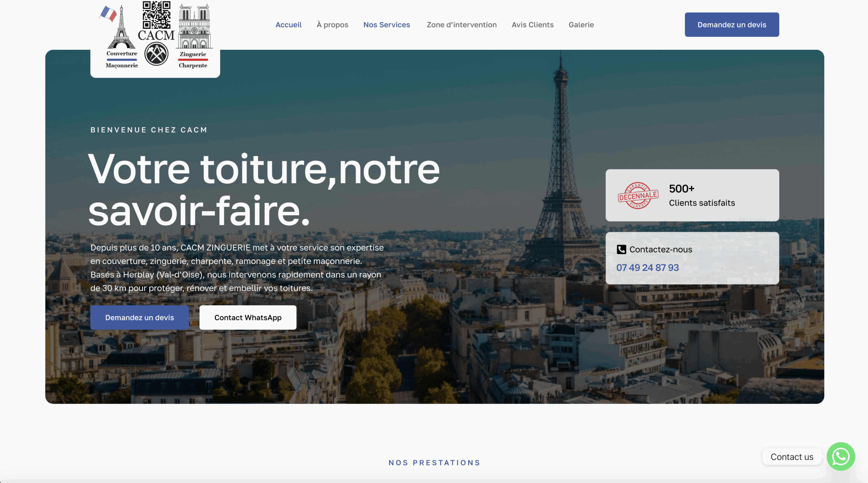Click the red Décennale guarantee stamp
Screen dimensions: 868x483
coord(638,196)
